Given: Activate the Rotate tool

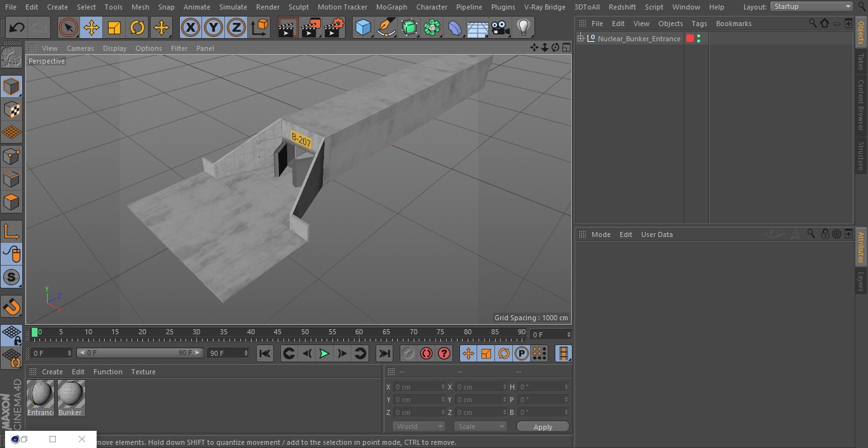Looking at the screenshot, I should tap(137, 27).
